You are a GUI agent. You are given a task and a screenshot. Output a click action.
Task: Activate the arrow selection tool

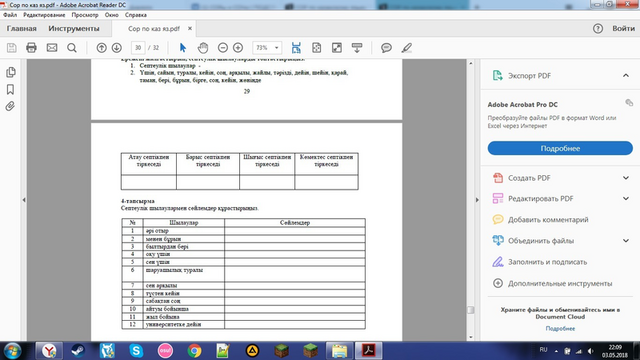tap(182, 48)
